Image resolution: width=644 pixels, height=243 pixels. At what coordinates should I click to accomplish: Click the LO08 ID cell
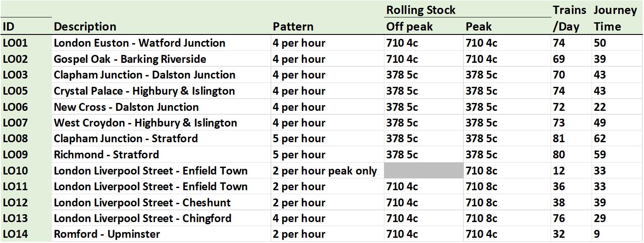(x=15, y=139)
